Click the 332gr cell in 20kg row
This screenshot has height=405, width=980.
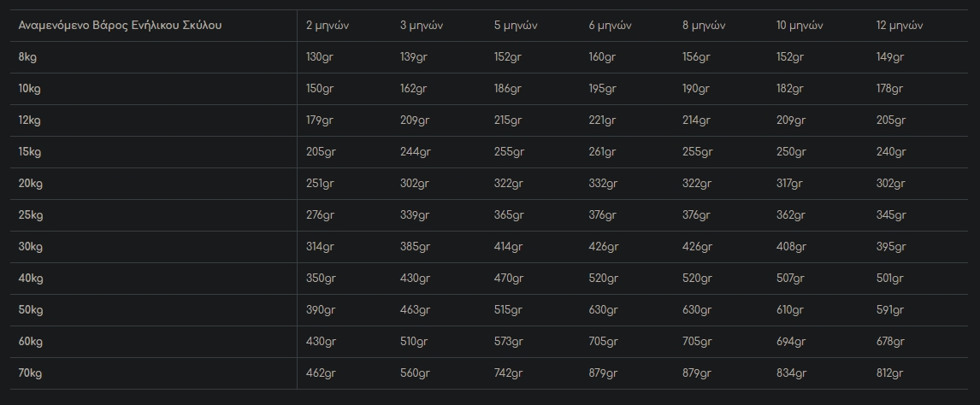(x=603, y=184)
